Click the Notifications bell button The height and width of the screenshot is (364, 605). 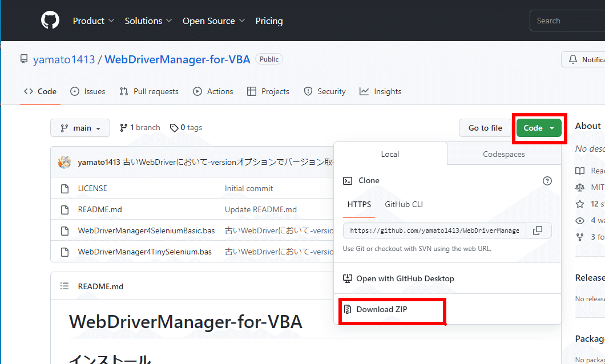tap(583, 59)
